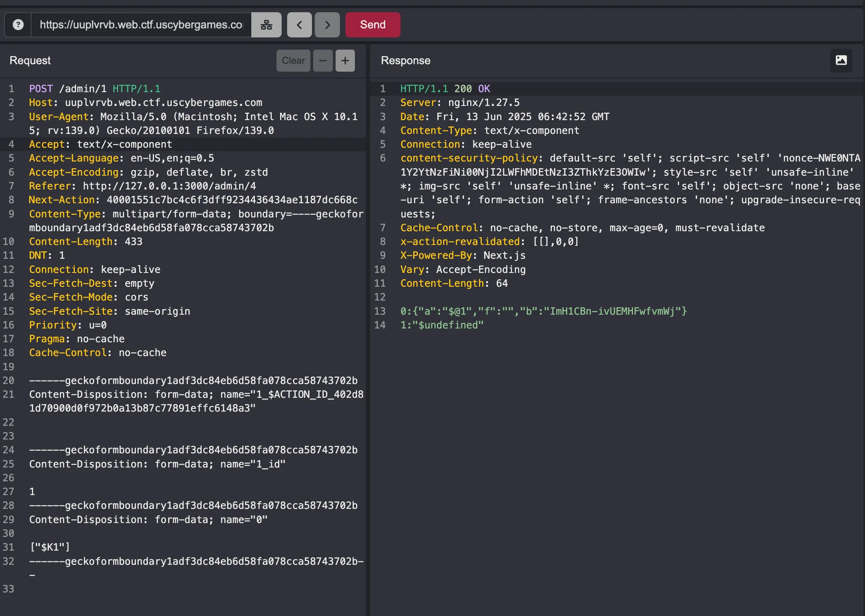
Task: Click the Request panel heading
Action: (x=30, y=61)
